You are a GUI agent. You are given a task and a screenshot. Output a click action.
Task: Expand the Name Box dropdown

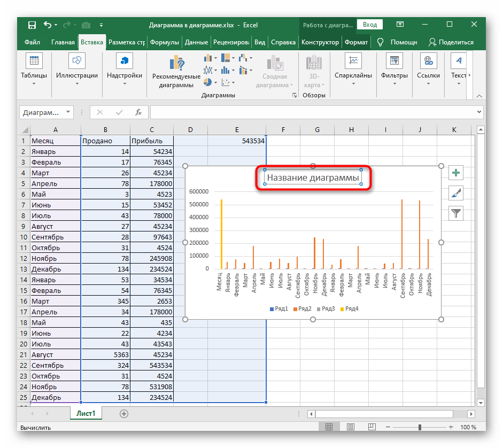click(68, 112)
